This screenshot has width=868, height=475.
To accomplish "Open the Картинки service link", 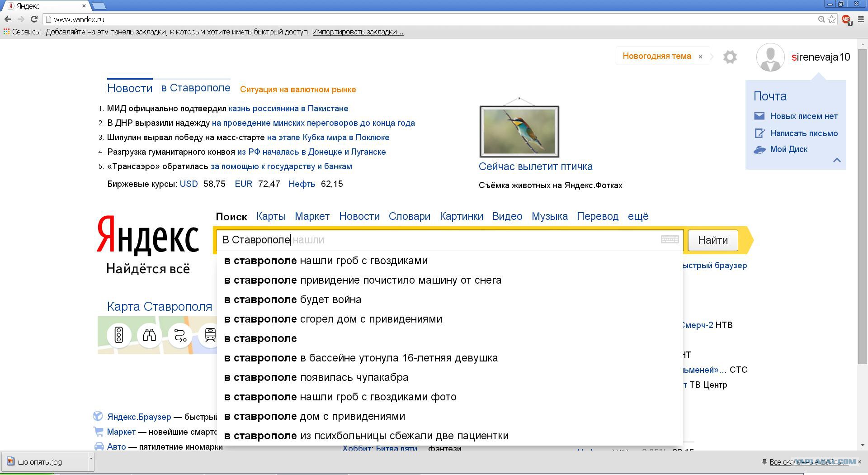I will (x=462, y=216).
